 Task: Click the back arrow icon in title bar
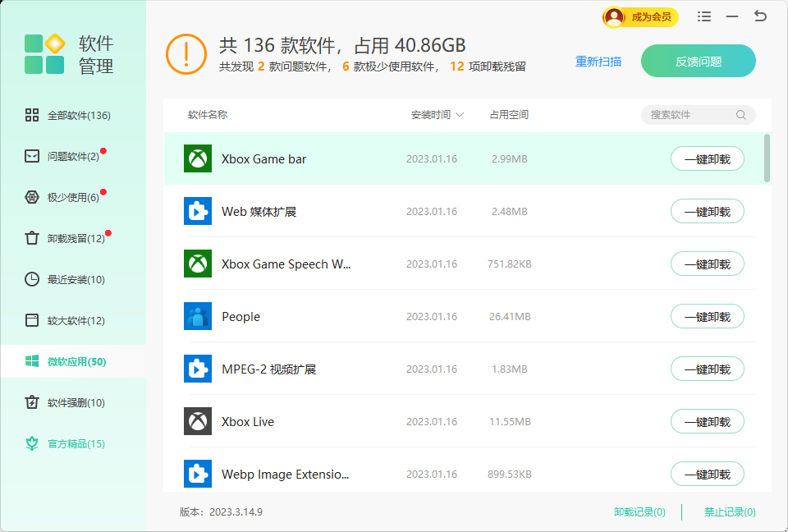tap(760, 16)
